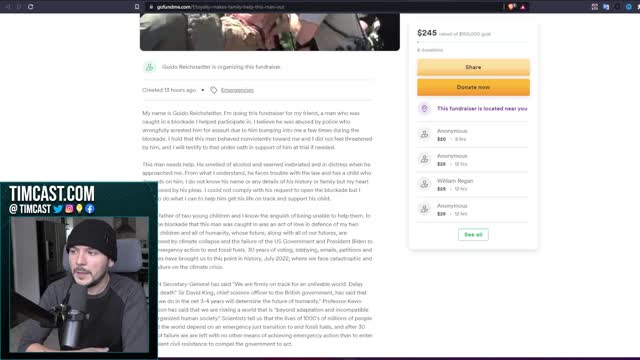The height and width of the screenshot is (360, 640).
Task: Click the avatar of the $20 Anonymous donor
Action: [x=424, y=134]
